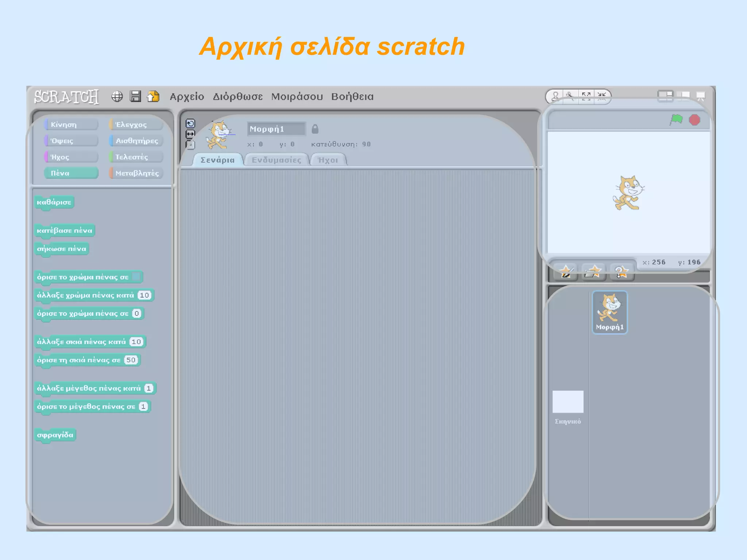This screenshot has height=560, width=747.
Task: Select the shrink sprite tool
Action: 602,97
